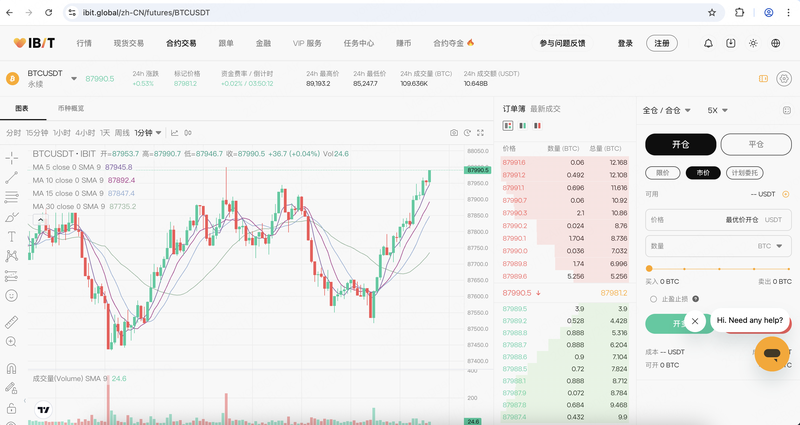800x425 pixels.
Task: Expand the BTCUSDT pair dropdown arrow
Action: point(74,79)
